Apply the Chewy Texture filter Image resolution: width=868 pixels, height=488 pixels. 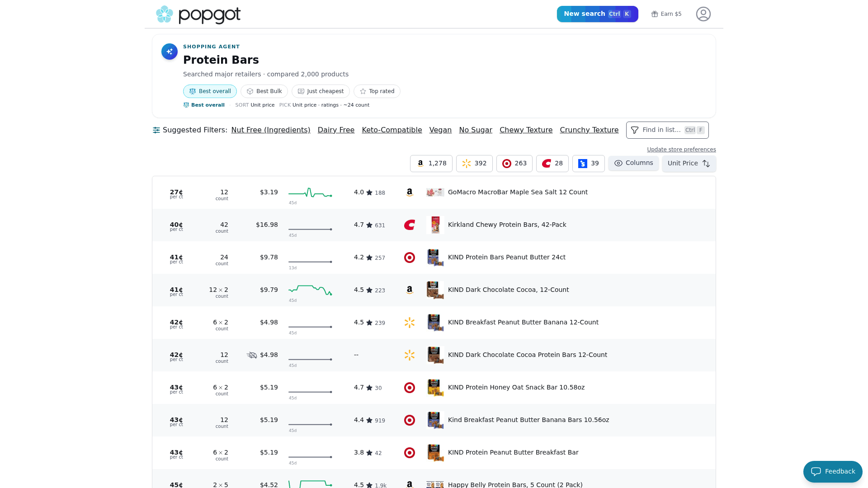(x=526, y=130)
